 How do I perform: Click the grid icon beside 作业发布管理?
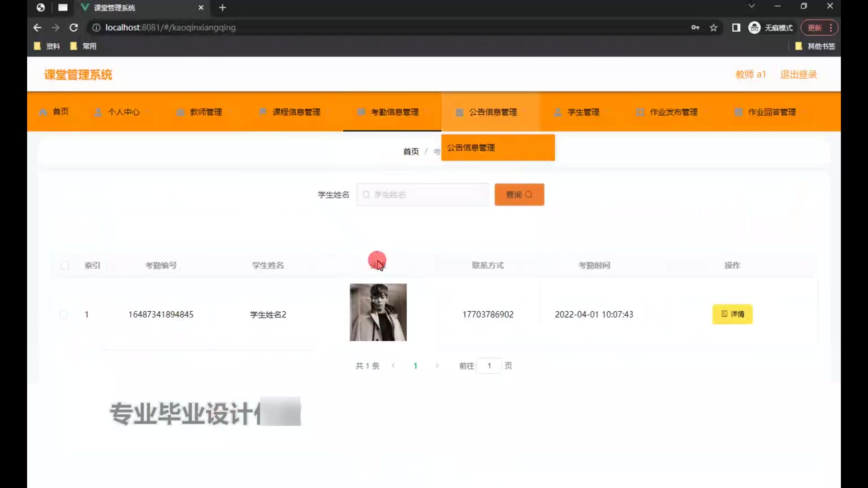click(640, 112)
